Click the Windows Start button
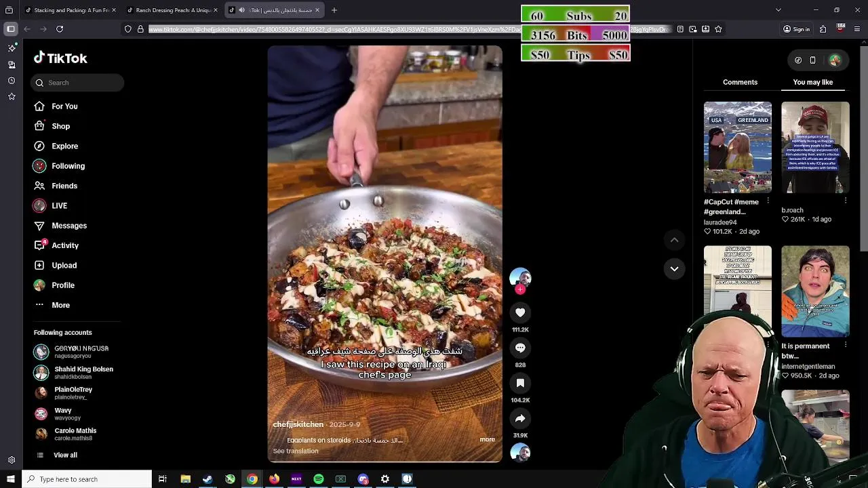This screenshot has width=868, height=488. click(x=10, y=479)
